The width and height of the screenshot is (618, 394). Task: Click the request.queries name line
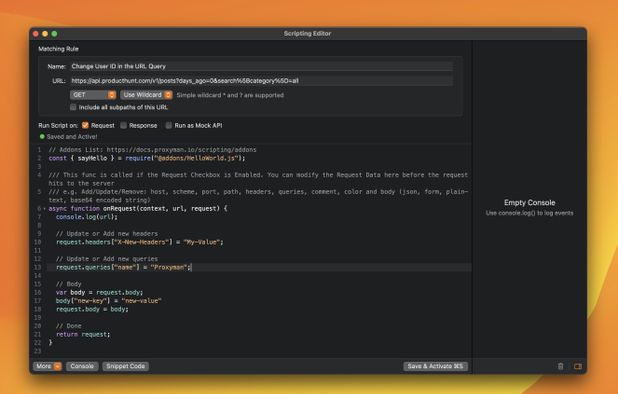[123, 267]
